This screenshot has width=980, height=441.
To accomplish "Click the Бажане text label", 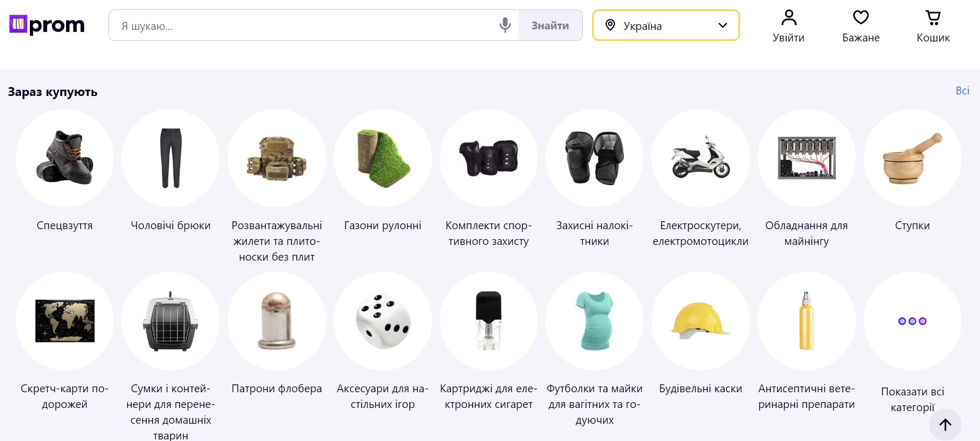I will (861, 38).
